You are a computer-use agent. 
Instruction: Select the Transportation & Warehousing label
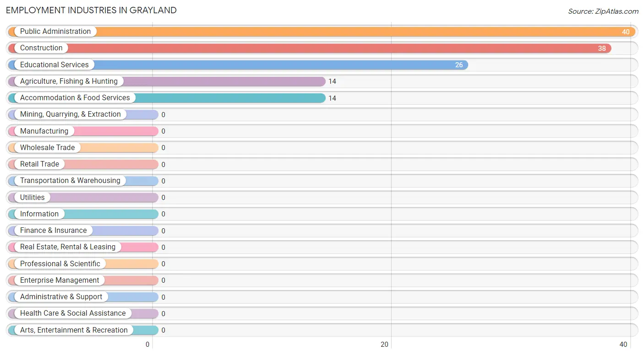[x=70, y=181]
